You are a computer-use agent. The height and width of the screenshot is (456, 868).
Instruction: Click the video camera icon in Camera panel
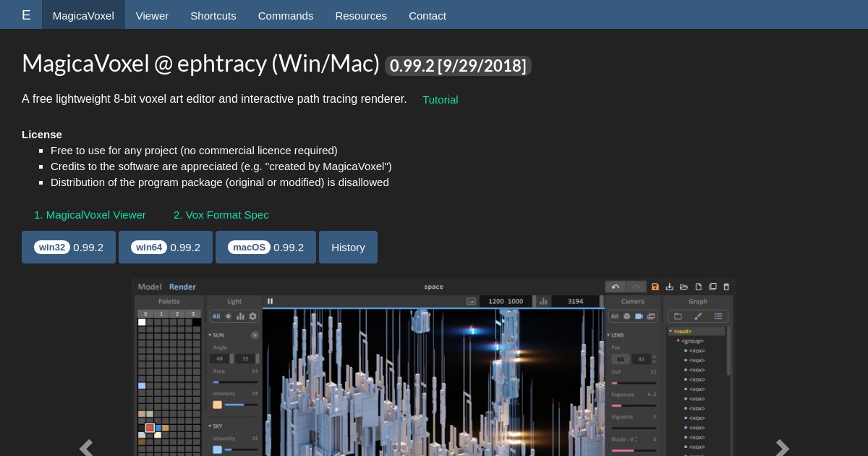click(x=639, y=316)
